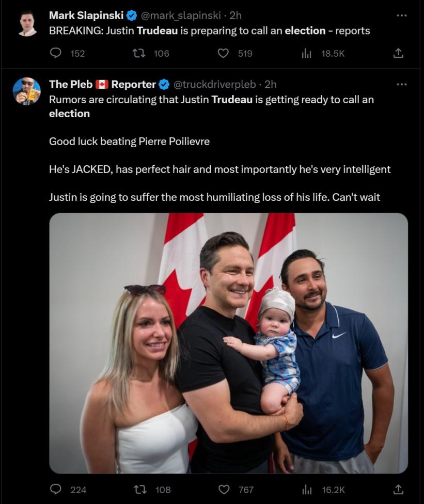Share Mark Slapinski's tweet
Screen dimensions: 424x504
[398, 53]
